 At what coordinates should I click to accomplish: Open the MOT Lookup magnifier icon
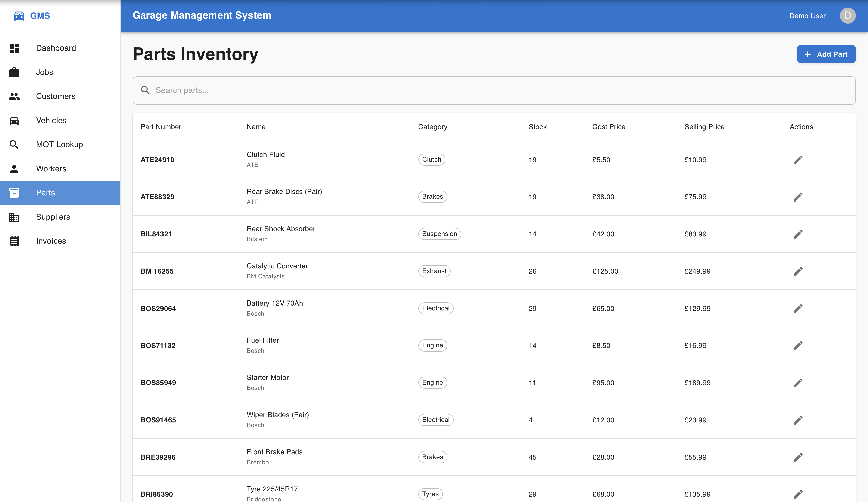point(14,145)
